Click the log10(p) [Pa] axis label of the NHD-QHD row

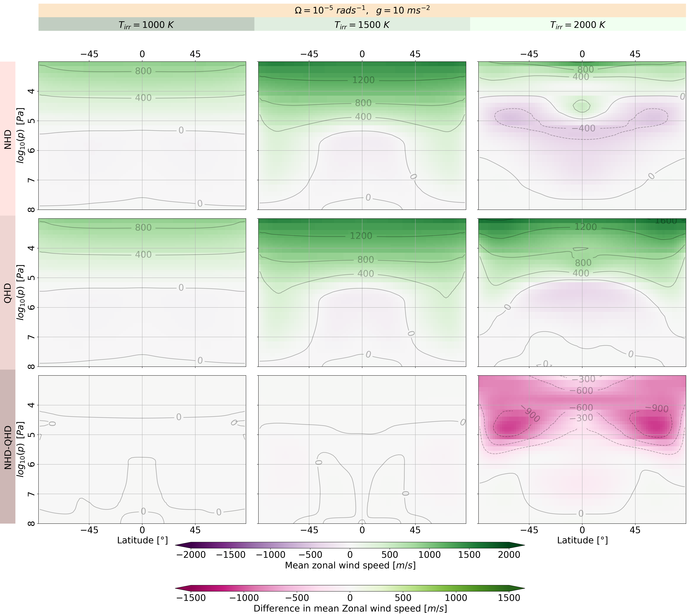coord(21,449)
